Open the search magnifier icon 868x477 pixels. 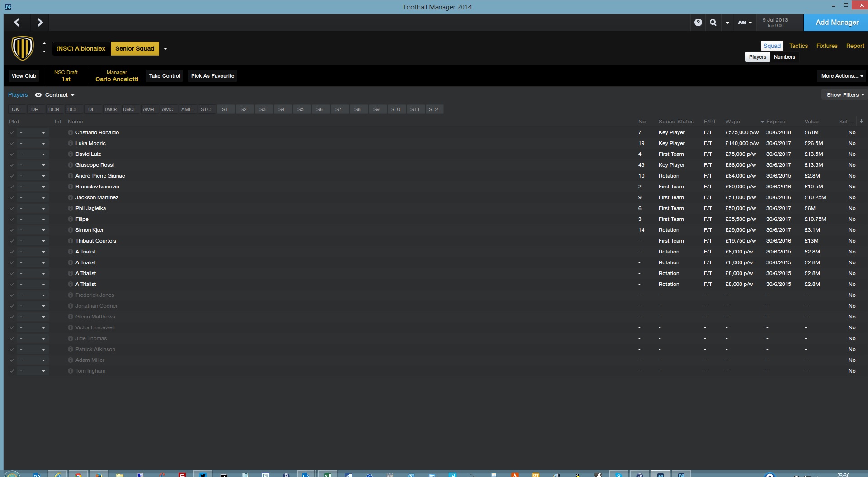[x=713, y=22]
